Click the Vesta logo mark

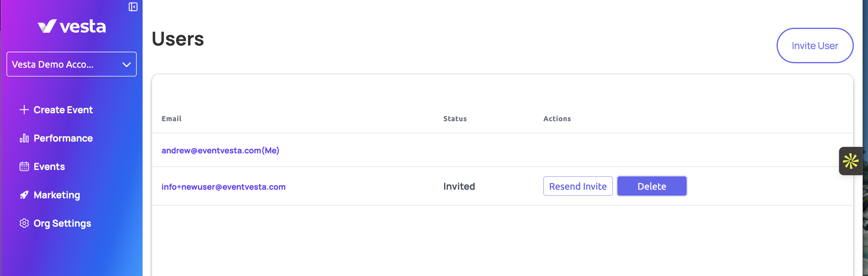pyautogui.click(x=47, y=26)
